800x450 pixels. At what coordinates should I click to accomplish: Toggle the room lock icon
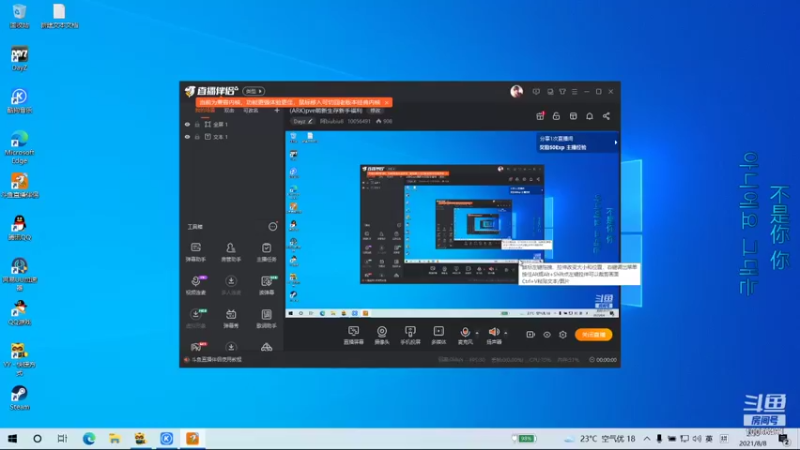556,116
